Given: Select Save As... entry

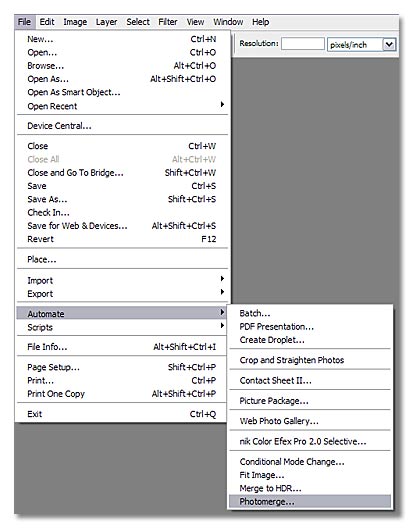Looking at the screenshot, I should tap(122, 199).
